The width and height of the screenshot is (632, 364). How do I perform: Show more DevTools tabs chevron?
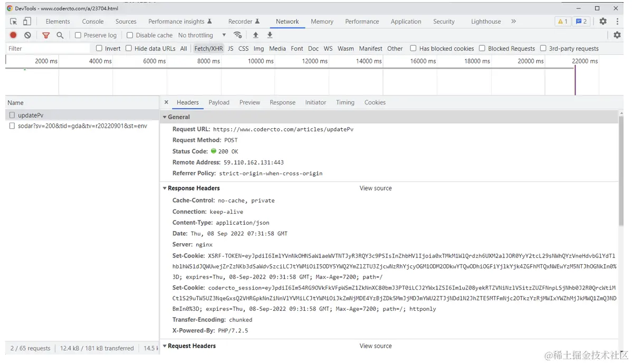click(513, 21)
